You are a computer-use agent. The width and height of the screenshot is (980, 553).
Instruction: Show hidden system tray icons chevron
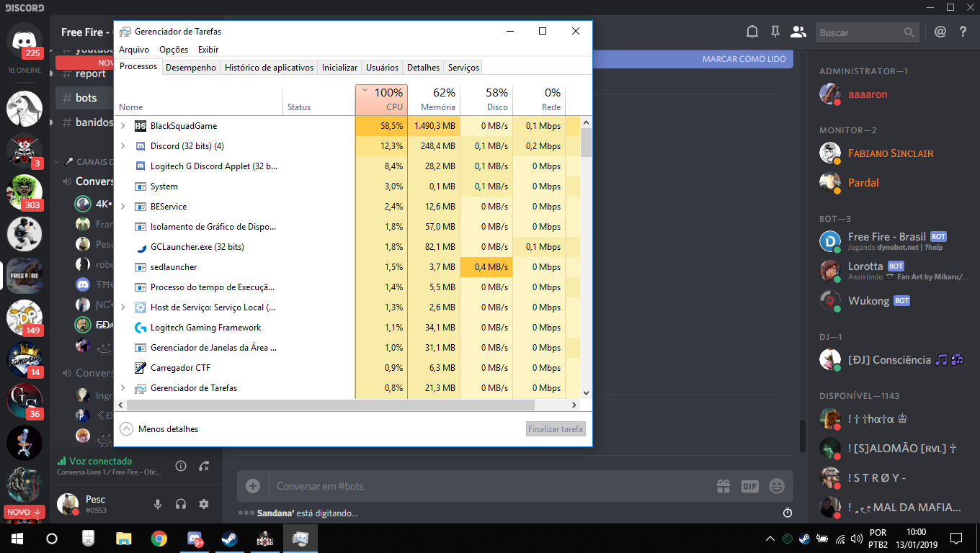[x=770, y=539]
